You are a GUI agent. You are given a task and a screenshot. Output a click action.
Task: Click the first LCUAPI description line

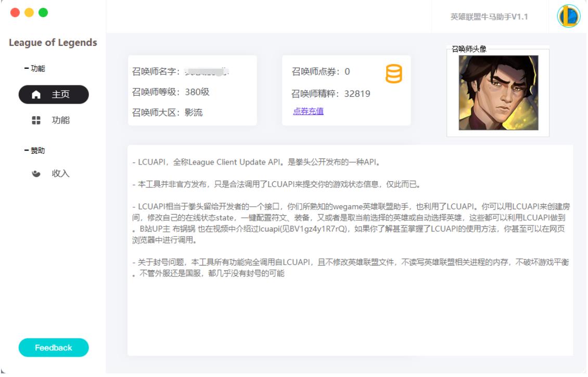pyautogui.click(x=257, y=162)
